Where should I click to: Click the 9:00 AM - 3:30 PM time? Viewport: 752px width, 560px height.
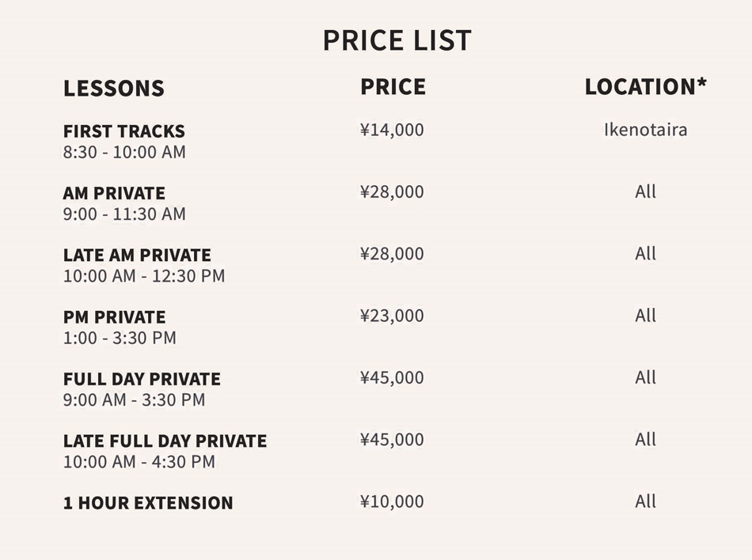[134, 400]
